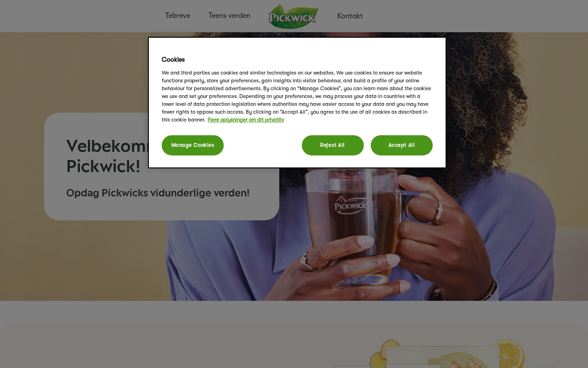Image resolution: width=588 pixels, height=368 pixels.
Task: Open the Tebreve menu item
Action: (x=178, y=16)
